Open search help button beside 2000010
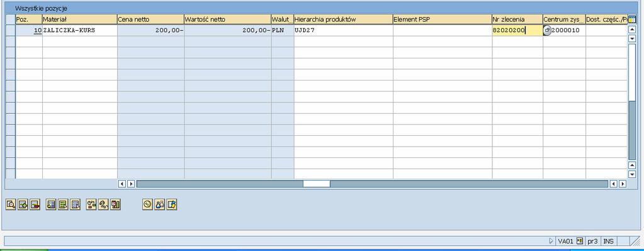This screenshot has width=644, height=251. coord(547,30)
